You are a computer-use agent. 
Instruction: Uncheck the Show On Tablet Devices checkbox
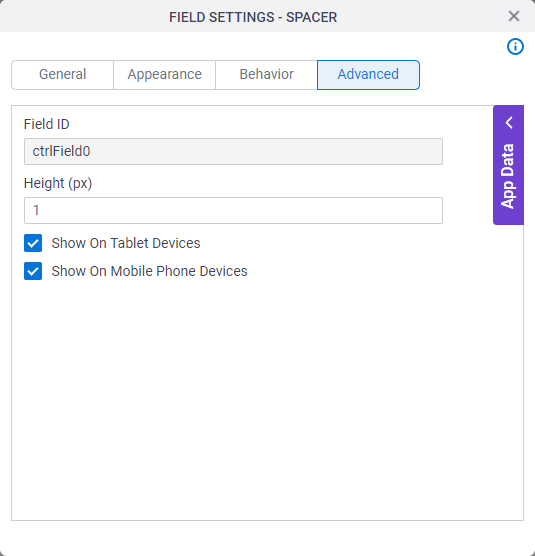coord(33,243)
